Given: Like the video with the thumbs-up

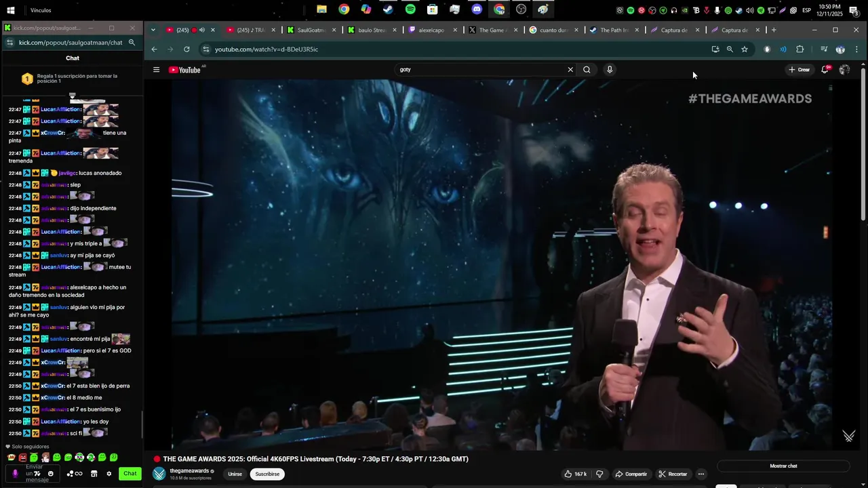Looking at the screenshot, I should 576,474.
